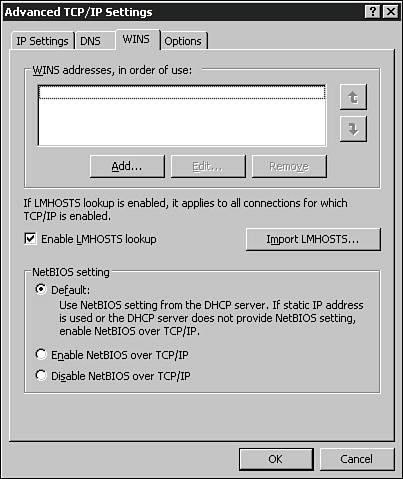Move selected WINS address up in order
Image resolution: width=403 pixels, height=479 pixels.
pyautogui.click(x=353, y=97)
